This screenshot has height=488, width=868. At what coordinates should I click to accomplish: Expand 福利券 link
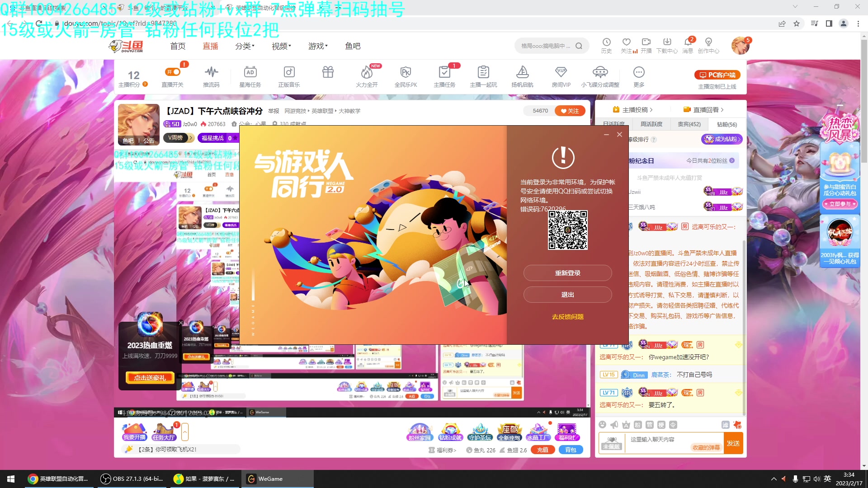coord(443,450)
